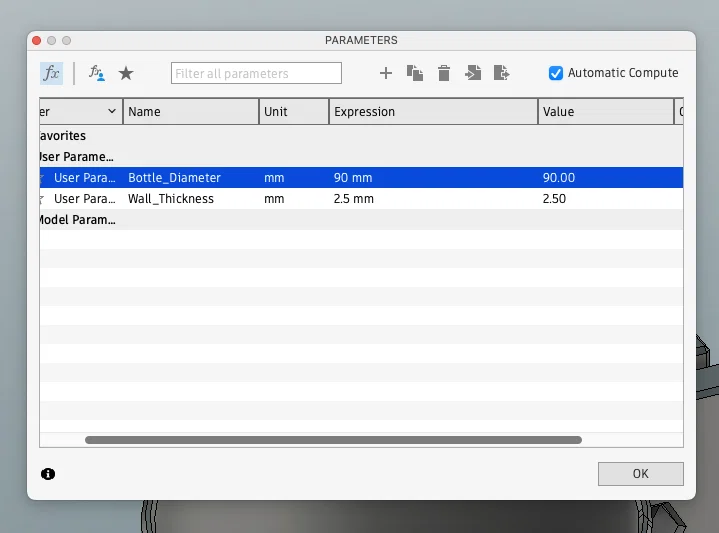
Task: Open the info icon at bottom left
Action: pos(48,474)
